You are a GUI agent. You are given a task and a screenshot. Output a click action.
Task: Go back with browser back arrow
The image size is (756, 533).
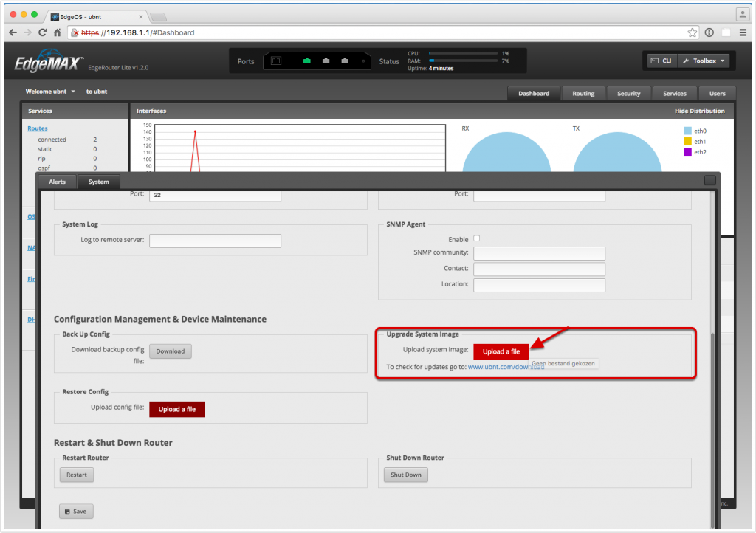[13, 32]
